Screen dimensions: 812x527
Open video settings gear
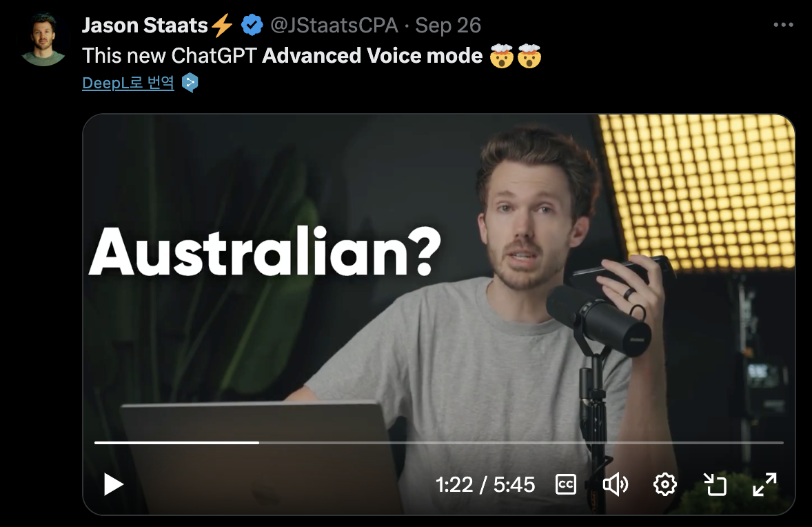665,484
